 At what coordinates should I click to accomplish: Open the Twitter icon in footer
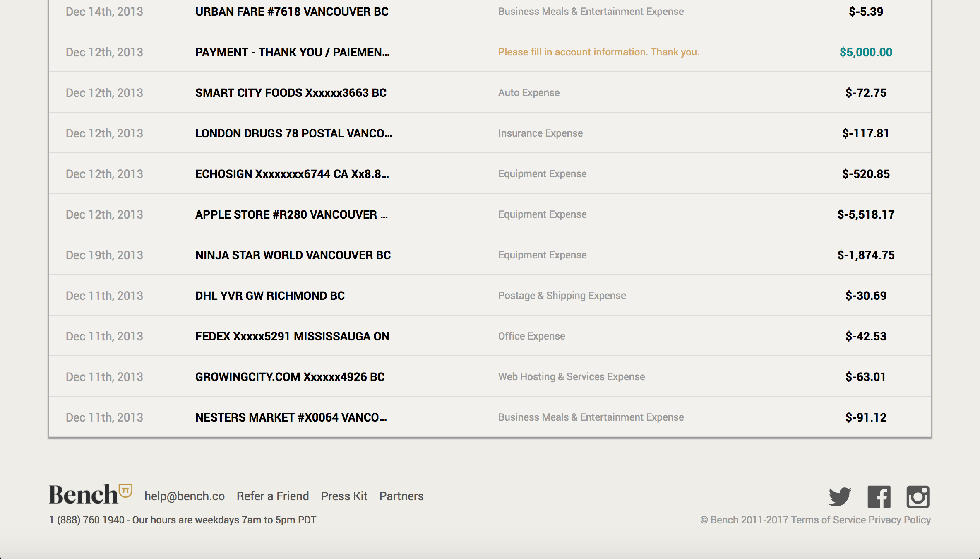pos(840,496)
